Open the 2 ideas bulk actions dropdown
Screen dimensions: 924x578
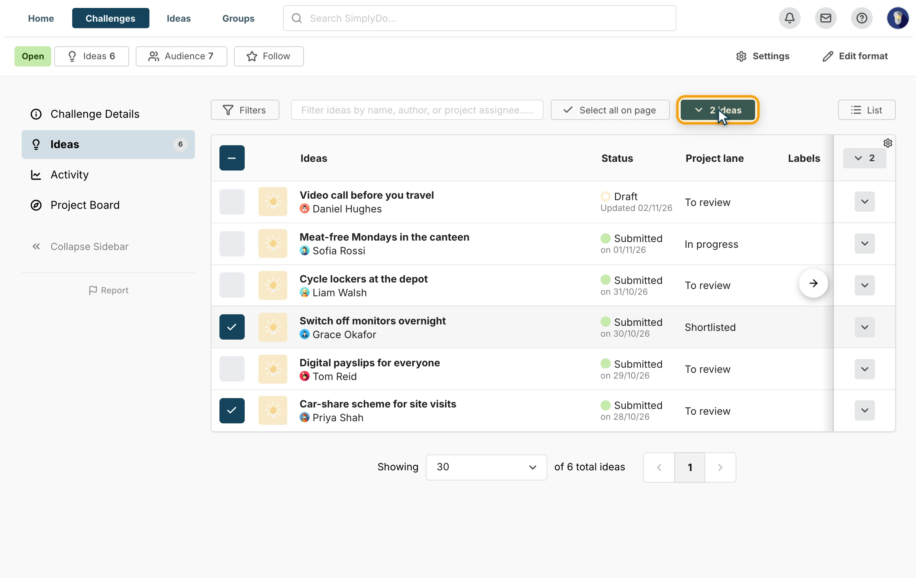tap(718, 110)
